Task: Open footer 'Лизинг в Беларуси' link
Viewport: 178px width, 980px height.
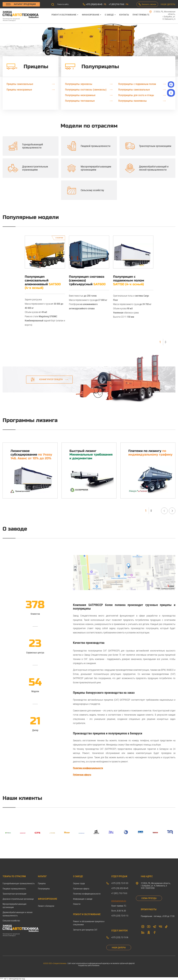Action: [46, 906]
